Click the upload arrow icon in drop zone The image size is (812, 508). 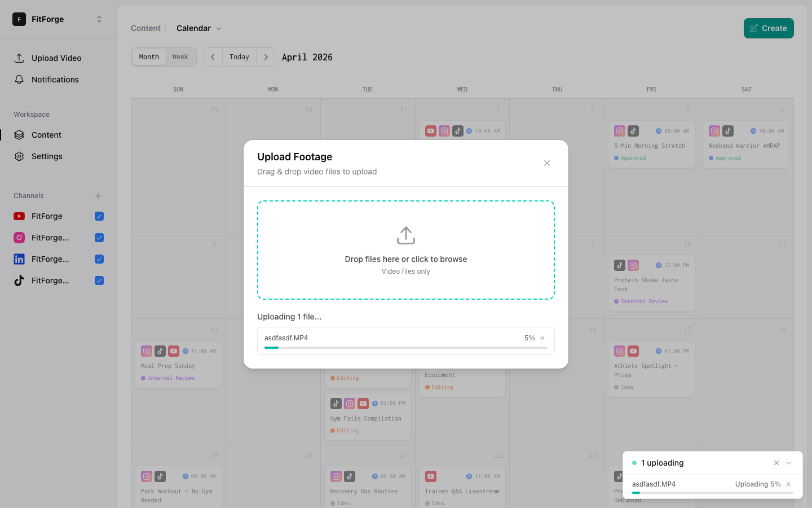406,236
